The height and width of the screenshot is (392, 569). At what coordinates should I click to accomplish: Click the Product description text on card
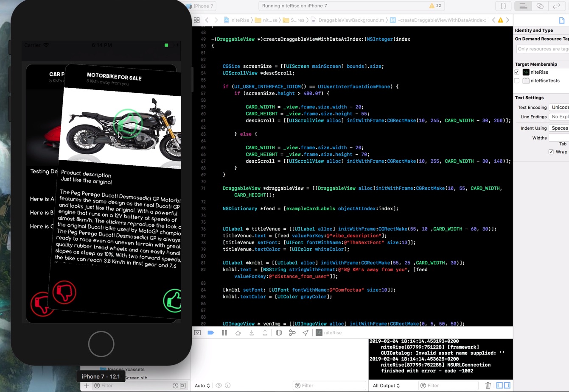pyautogui.click(x=86, y=174)
